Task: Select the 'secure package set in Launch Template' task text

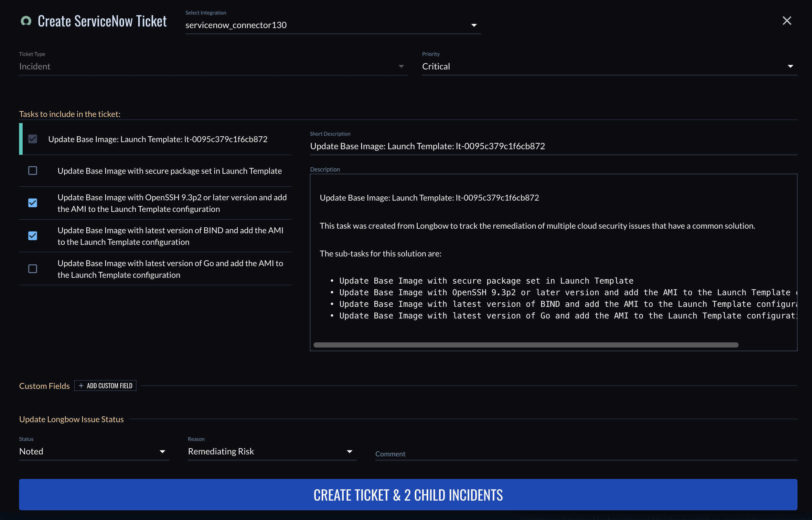Action: point(170,171)
